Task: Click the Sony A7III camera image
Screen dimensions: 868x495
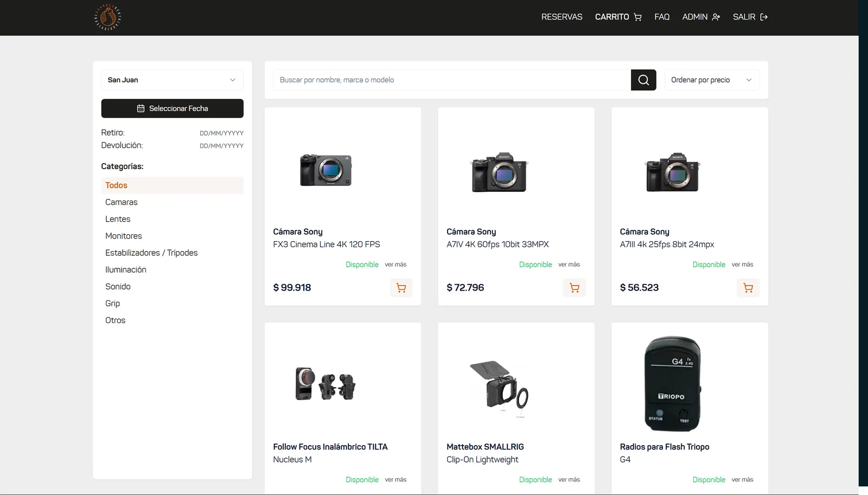Action: (673, 172)
